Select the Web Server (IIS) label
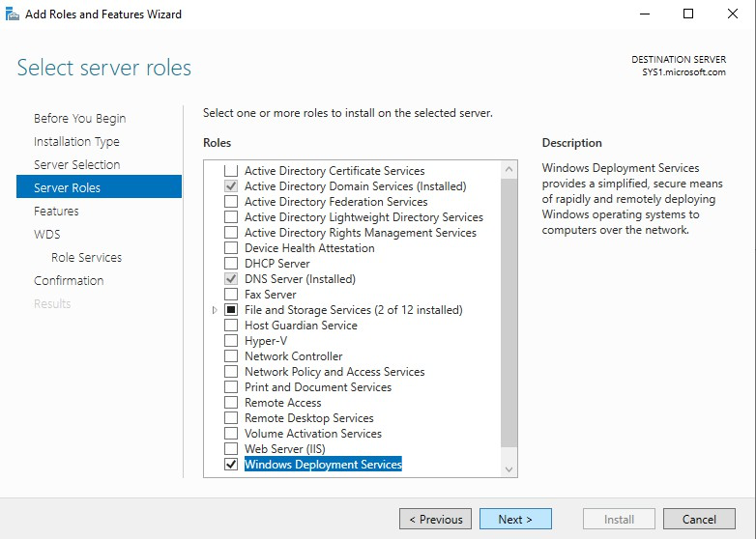Viewport: 756px width, 539px height. pos(285,448)
